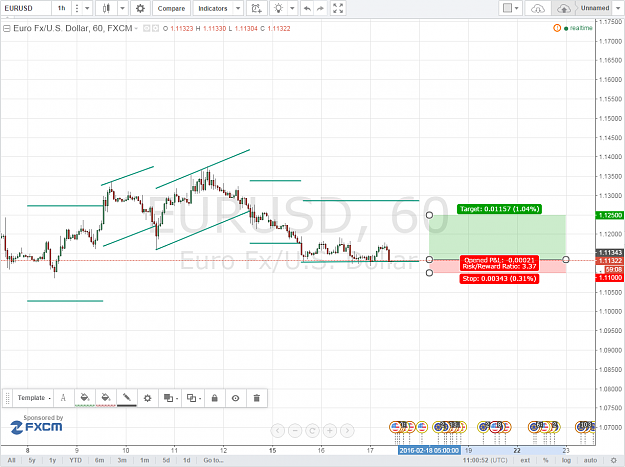This screenshot has height=467, width=625.
Task: Select the 6m time range tab
Action: tap(99, 460)
